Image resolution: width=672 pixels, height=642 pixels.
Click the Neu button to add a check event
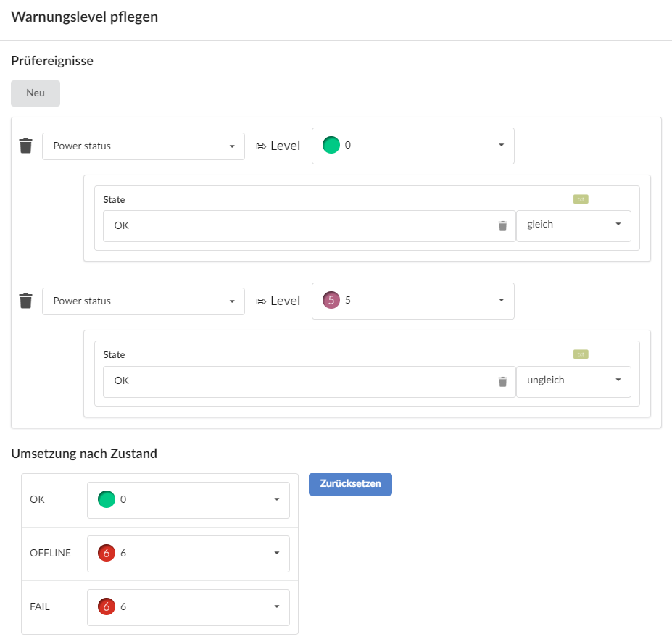(35, 93)
